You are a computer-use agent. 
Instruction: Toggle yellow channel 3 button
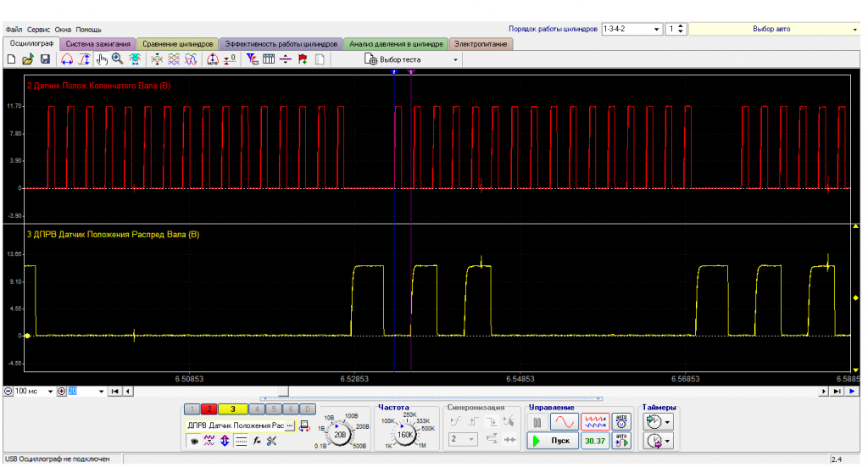pyautogui.click(x=232, y=409)
